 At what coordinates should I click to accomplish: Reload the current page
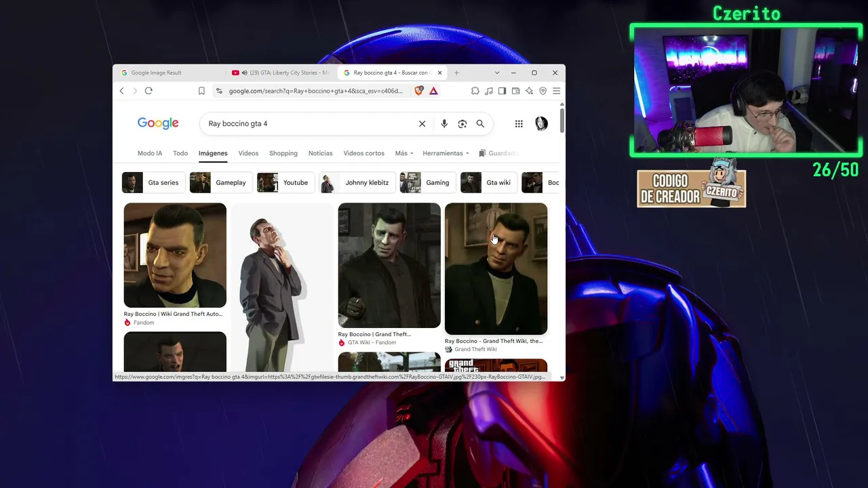point(149,91)
